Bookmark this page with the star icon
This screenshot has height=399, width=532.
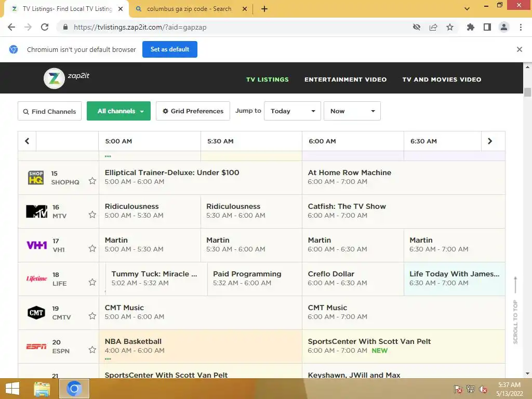pyautogui.click(x=450, y=27)
